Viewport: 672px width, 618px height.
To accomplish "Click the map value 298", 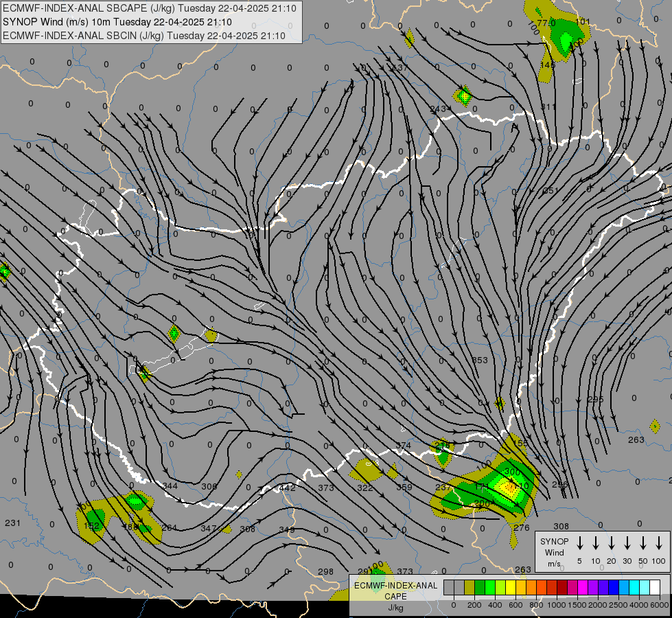I will (x=326, y=571).
